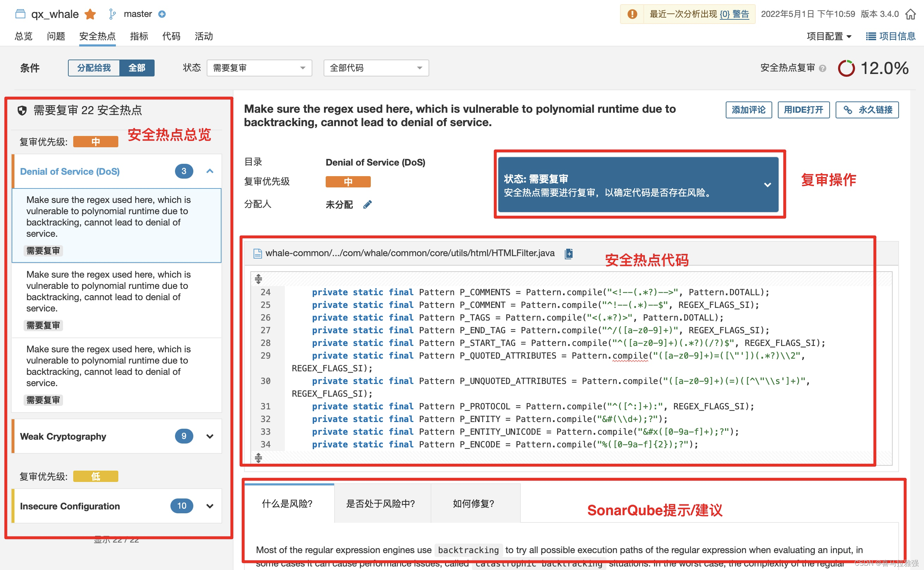The image size is (924, 570).
Task: Click the whale-common HTMLFilter.java file path link
Action: click(410, 253)
